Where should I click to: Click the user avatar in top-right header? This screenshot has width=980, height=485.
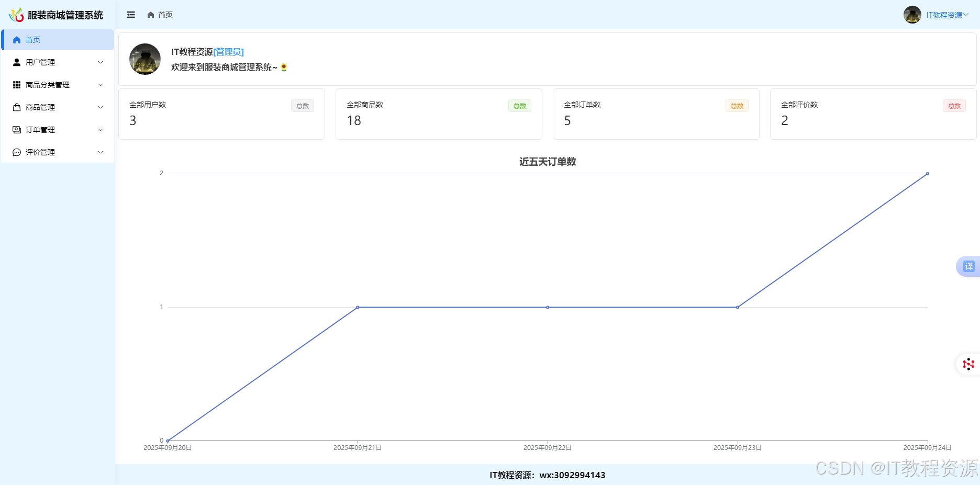point(912,15)
